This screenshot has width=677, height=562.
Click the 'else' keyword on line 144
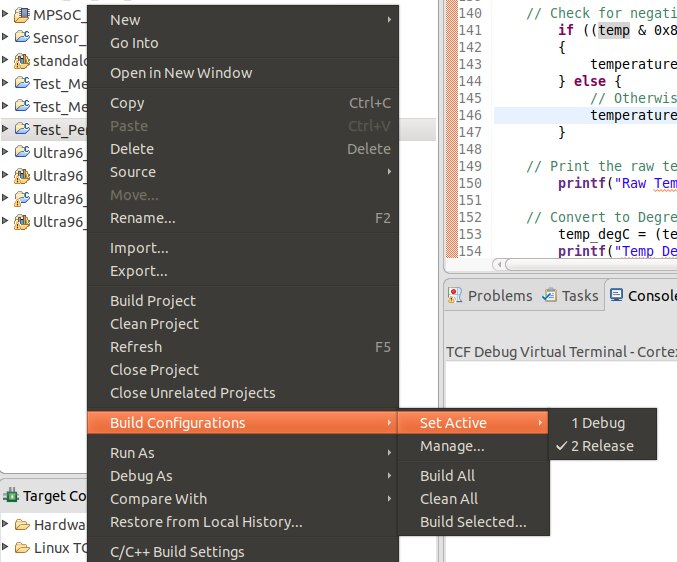pos(589,81)
